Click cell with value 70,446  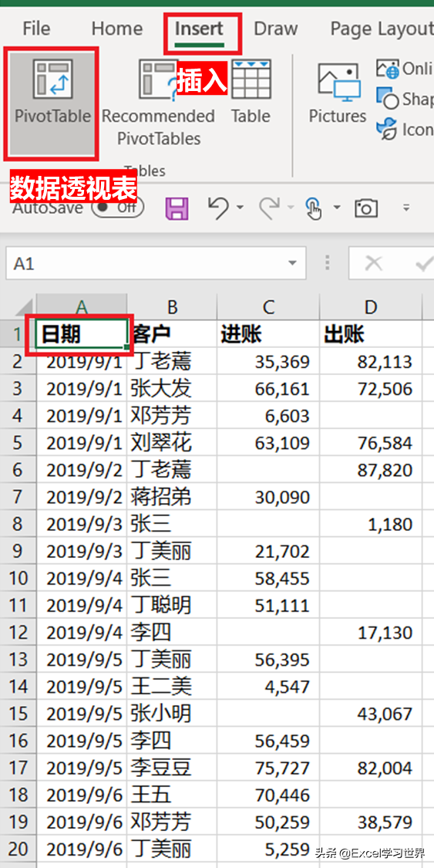269,795
